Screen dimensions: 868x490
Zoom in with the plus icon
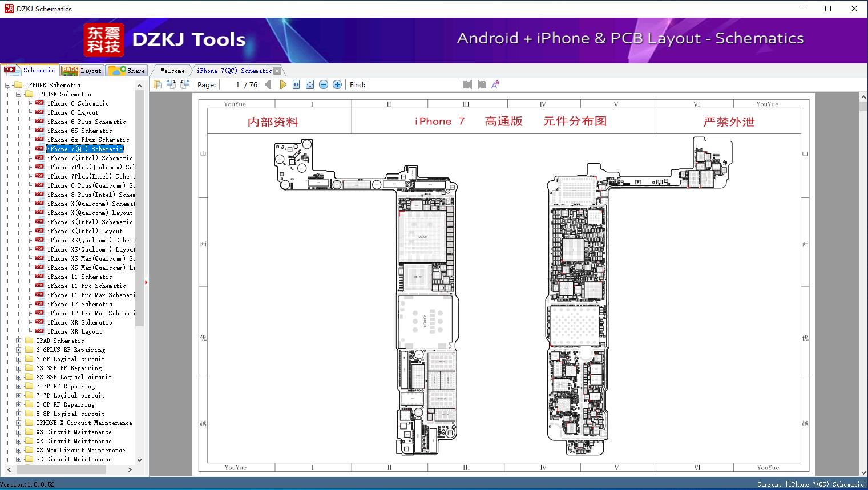(337, 84)
